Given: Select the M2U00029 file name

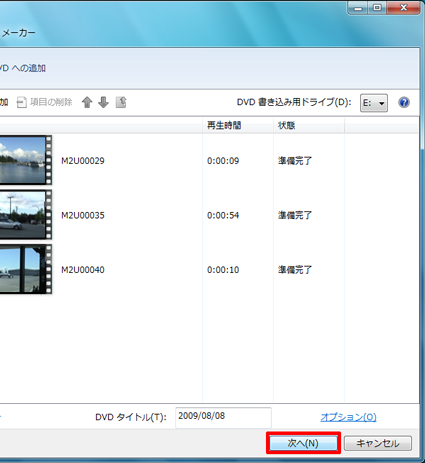Looking at the screenshot, I should pos(83,161).
